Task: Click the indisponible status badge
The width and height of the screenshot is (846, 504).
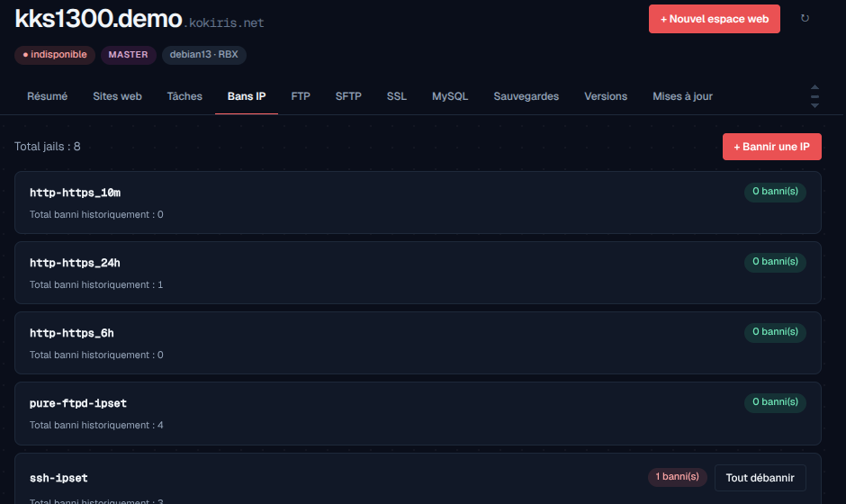Action: [x=55, y=55]
